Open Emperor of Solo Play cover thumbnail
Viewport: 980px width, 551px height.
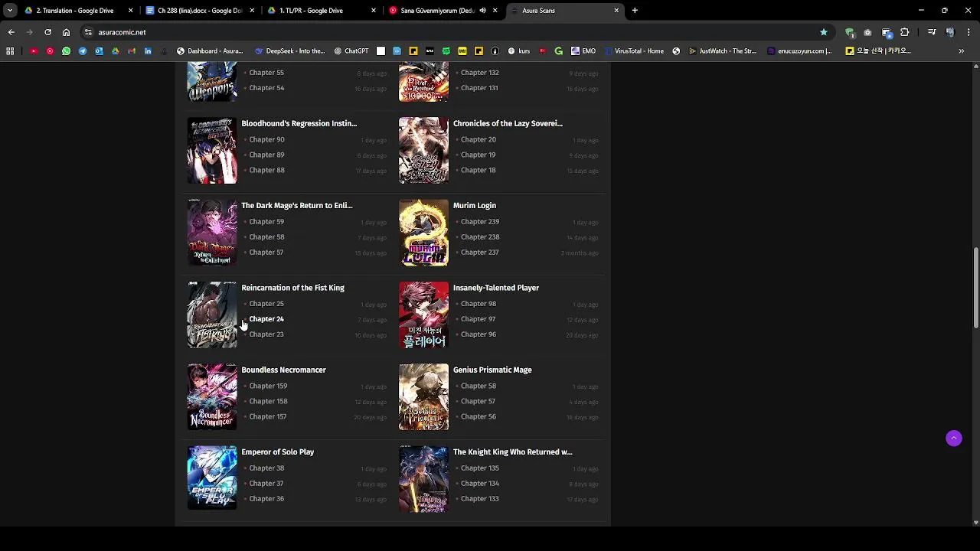[x=212, y=478]
